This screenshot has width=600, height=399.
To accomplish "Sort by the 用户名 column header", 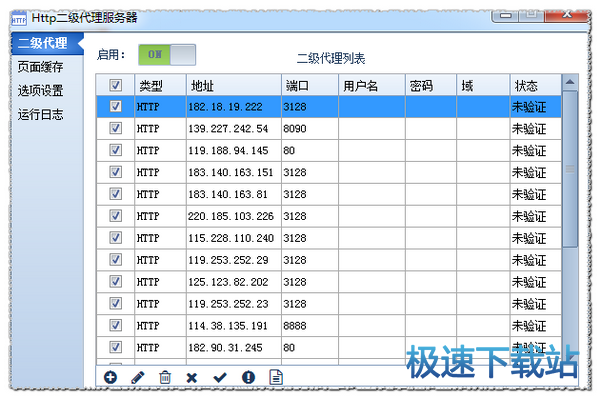I will 372,85.
